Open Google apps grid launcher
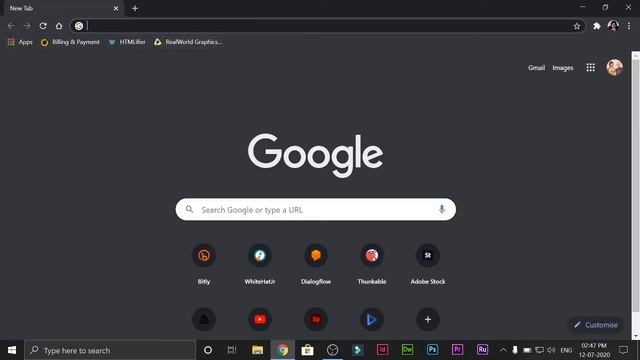640x360 pixels. click(591, 68)
